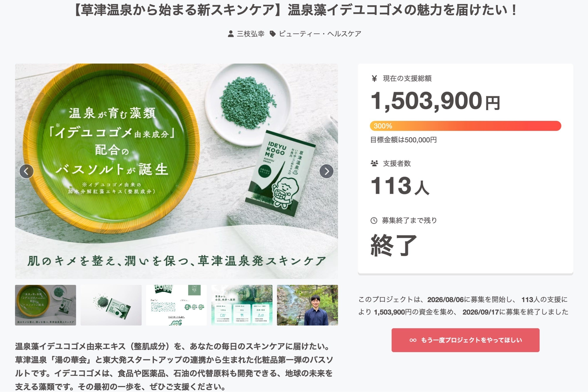The image size is (588, 392).
Task: Click the 1,503,900円 total support amount
Action: click(x=435, y=101)
